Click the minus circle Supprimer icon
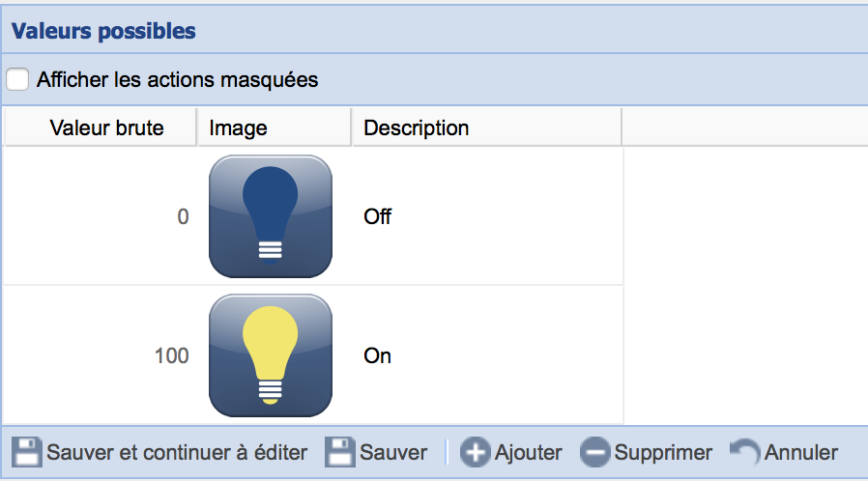The height and width of the screenshot is (481, 868). pos(595,452)
